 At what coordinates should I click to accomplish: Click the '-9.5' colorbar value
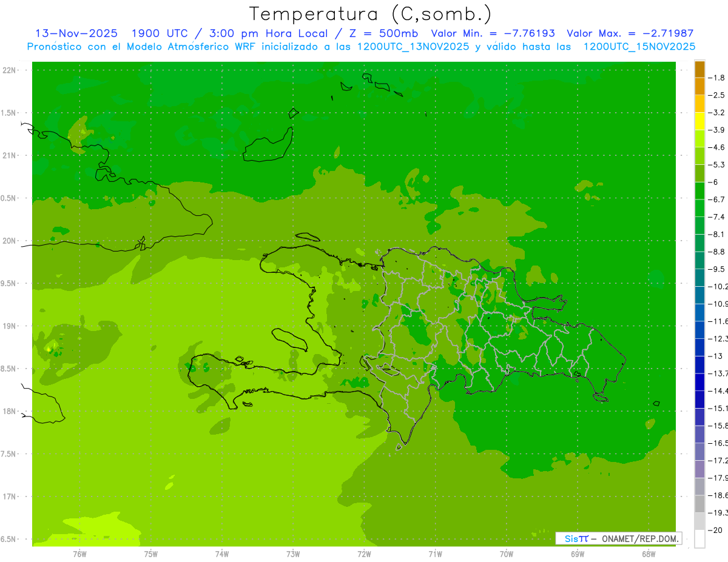[x=716, y=269]
